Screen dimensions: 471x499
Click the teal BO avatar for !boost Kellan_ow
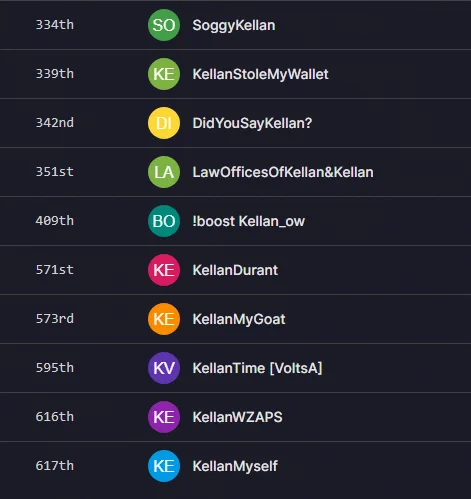[164, 221]
